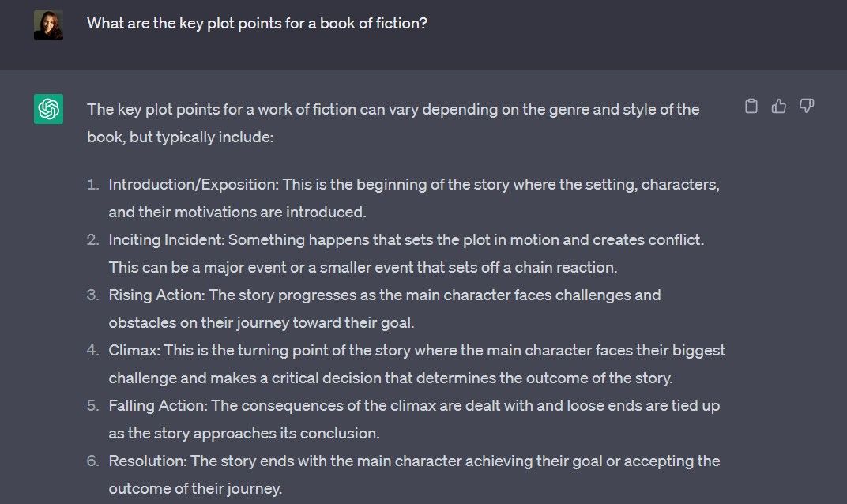Select the Inciting Incident heading text

[166, 239]
